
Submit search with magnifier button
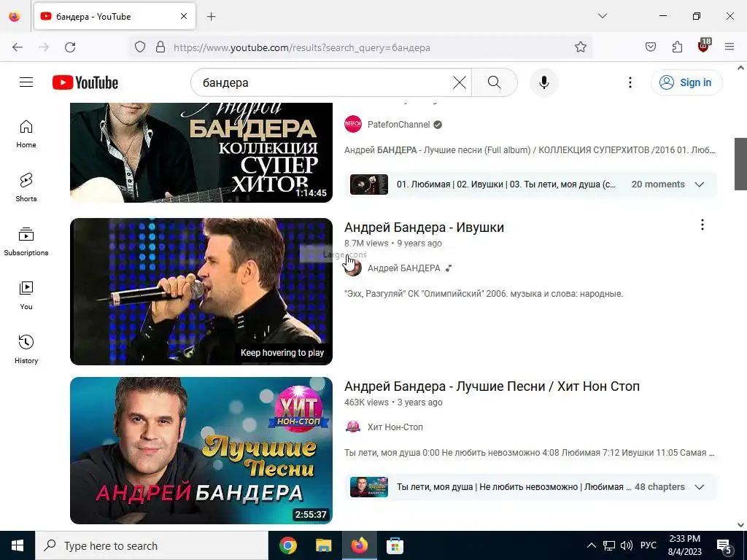(x=495, y=82)
